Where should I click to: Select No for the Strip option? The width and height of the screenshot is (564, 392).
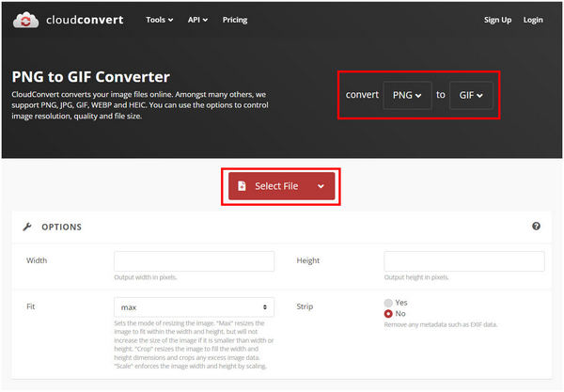(x=388, y=314)
